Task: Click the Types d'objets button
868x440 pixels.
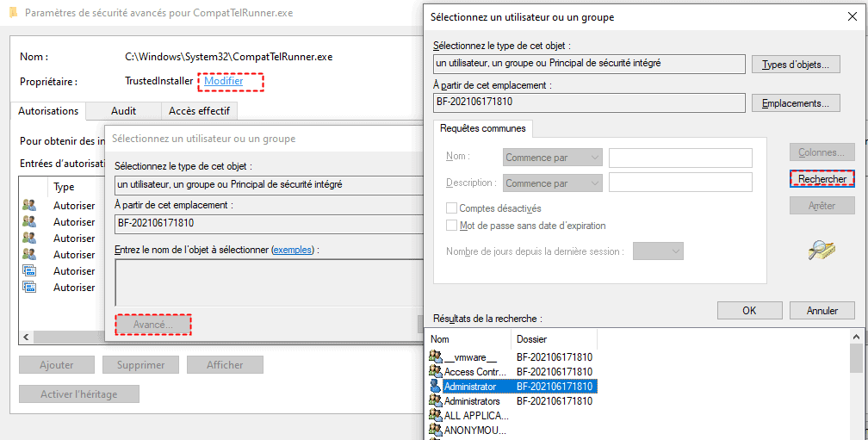Action: coord(795,65)
